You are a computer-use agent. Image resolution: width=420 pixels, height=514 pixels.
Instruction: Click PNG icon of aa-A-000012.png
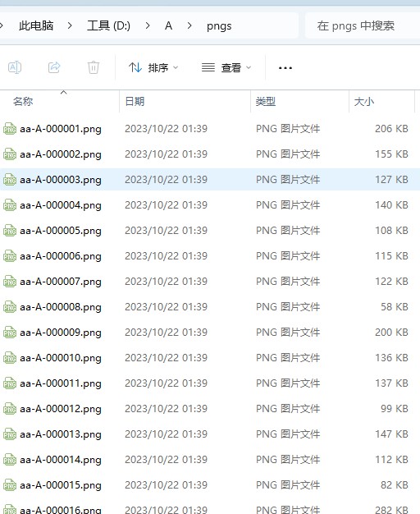(x=10, y=409)
